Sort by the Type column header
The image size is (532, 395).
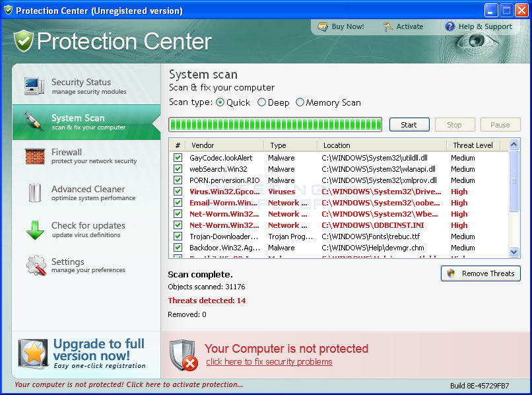[x=291, y=145]
